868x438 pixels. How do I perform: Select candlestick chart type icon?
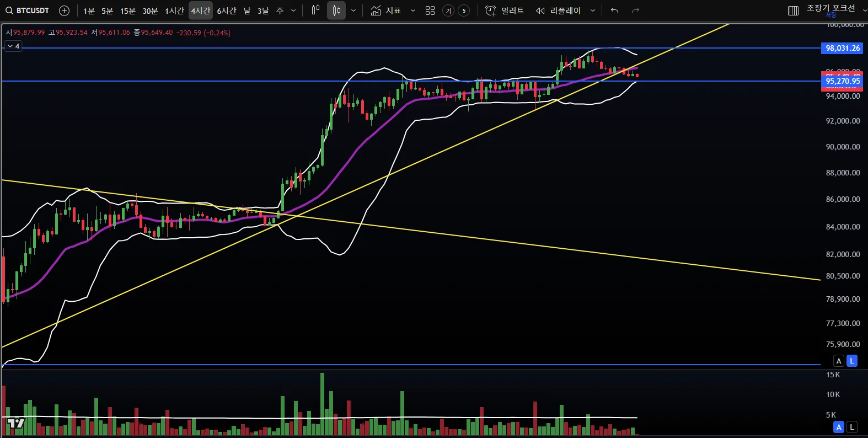pos(336,10)
